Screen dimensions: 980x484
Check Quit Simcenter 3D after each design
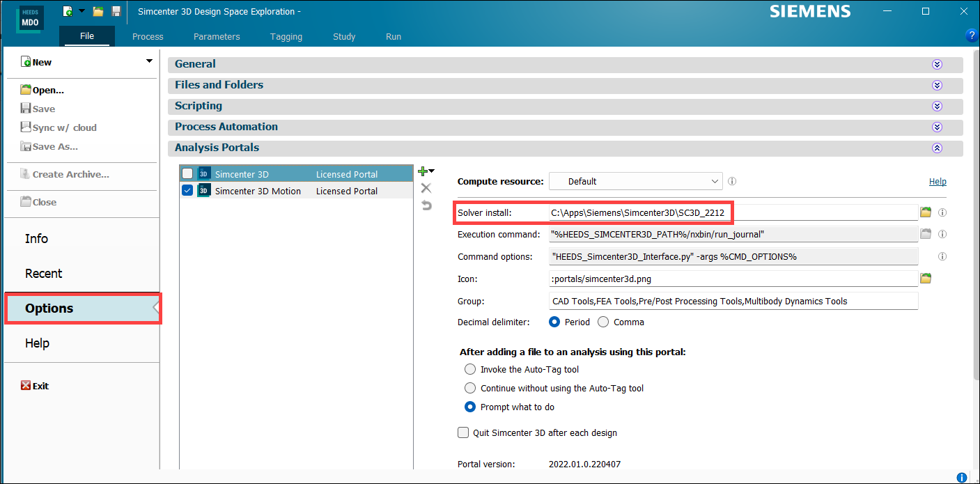pos(463,432)
